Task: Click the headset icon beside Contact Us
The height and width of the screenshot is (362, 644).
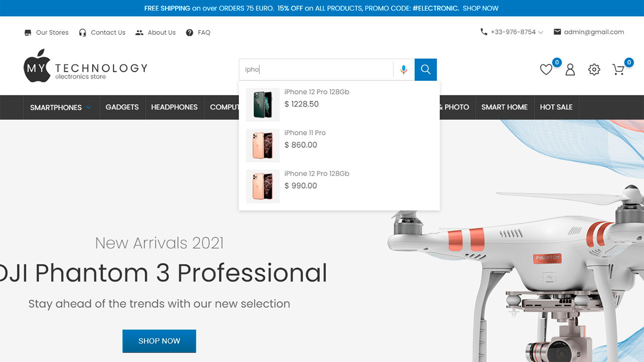Action: pos(83,33)
